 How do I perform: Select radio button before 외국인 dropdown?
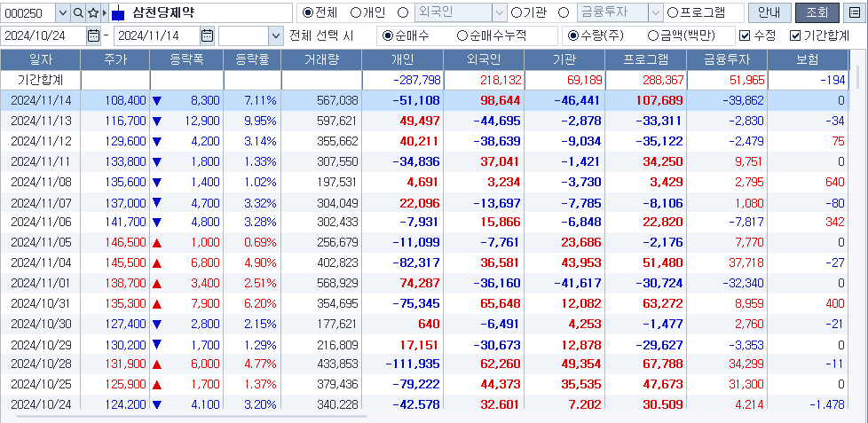403,12
